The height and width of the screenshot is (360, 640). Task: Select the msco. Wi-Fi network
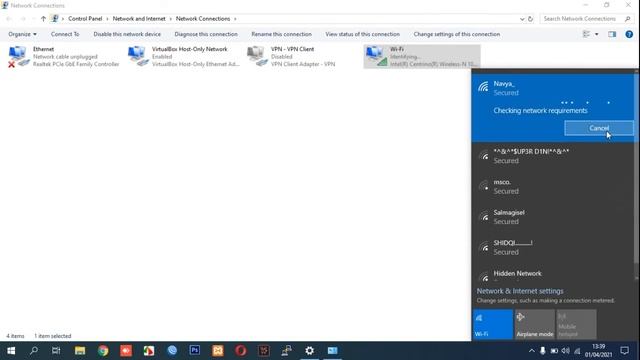(x=553, y=187)
